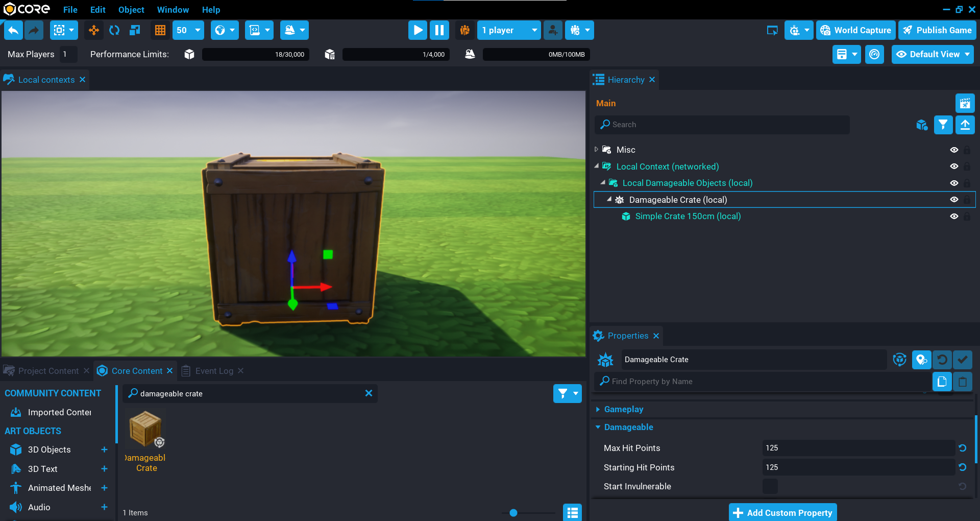Select the Transform move tool

point(93,30)
